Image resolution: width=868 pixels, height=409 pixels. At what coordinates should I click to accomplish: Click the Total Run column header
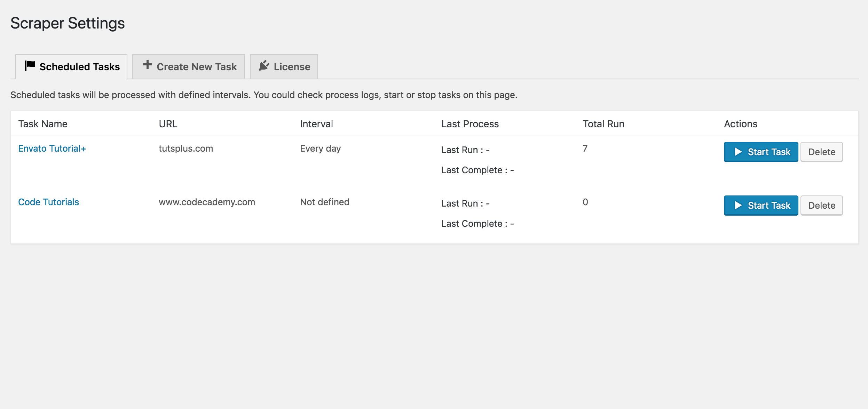point(603,124)
